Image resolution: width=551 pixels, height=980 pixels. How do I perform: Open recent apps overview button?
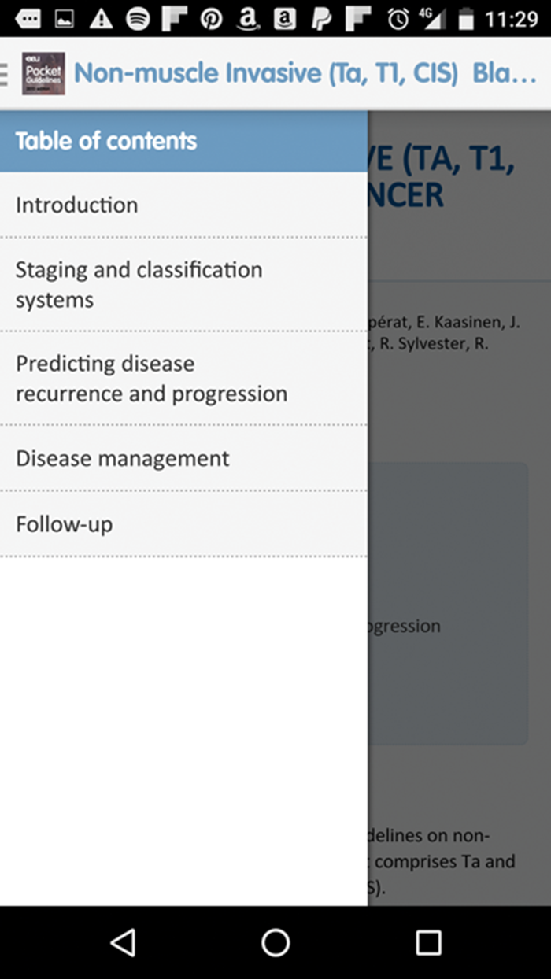click(428, 942)
